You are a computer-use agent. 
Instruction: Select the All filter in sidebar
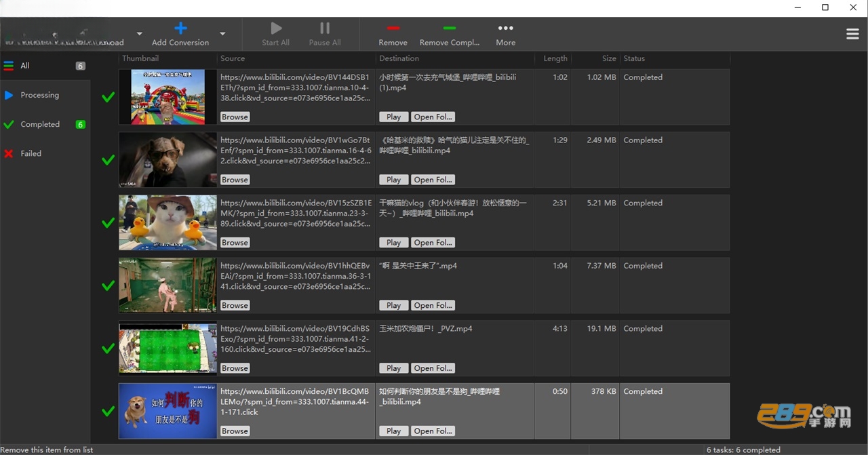coord(45,66)
